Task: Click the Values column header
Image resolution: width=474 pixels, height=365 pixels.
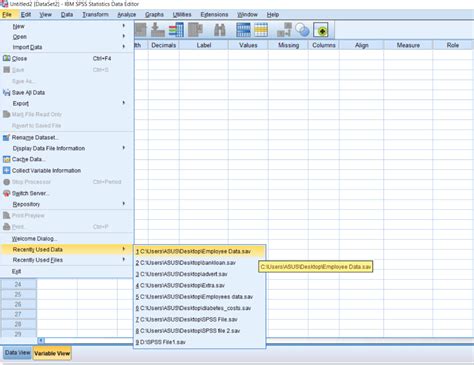Action: pos(248,45)
